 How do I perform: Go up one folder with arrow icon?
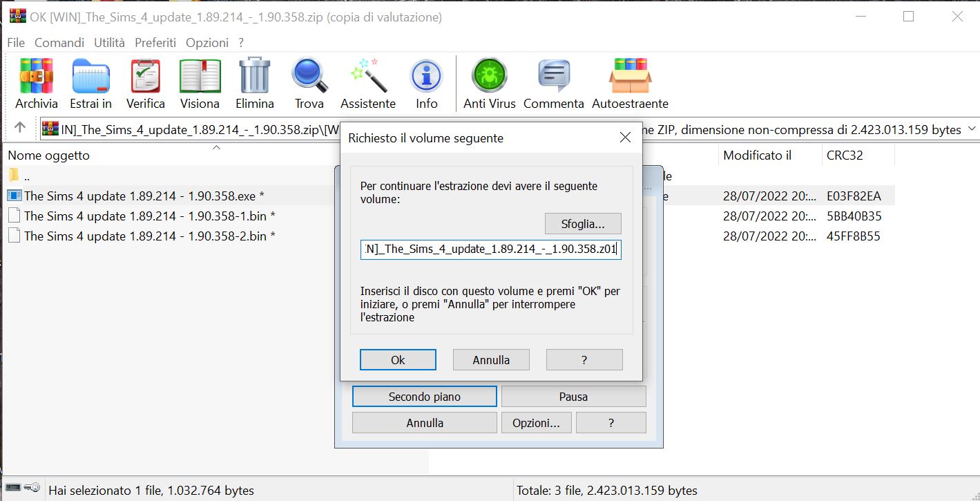click(x=20, y=128)
